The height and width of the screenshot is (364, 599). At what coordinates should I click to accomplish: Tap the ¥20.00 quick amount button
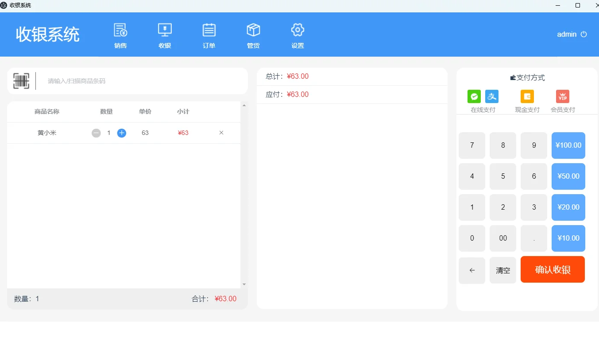[x=568, y=207]
